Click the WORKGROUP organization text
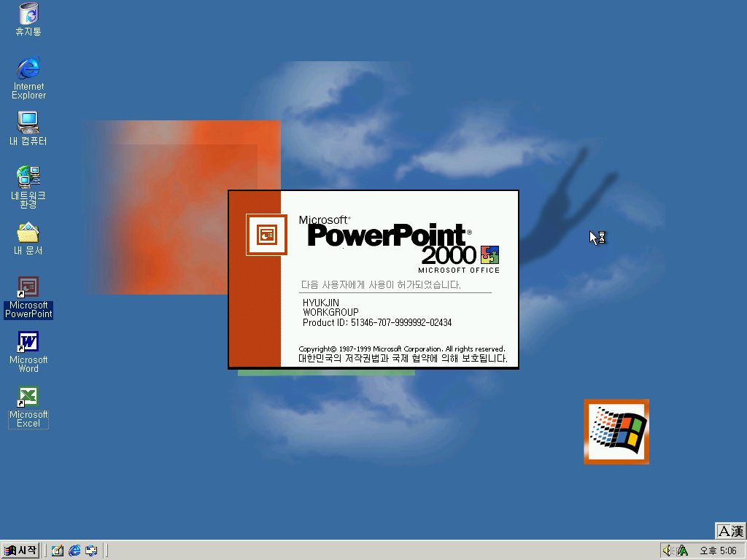This screenshot has width=747, height=560. (x=330, y=312)
